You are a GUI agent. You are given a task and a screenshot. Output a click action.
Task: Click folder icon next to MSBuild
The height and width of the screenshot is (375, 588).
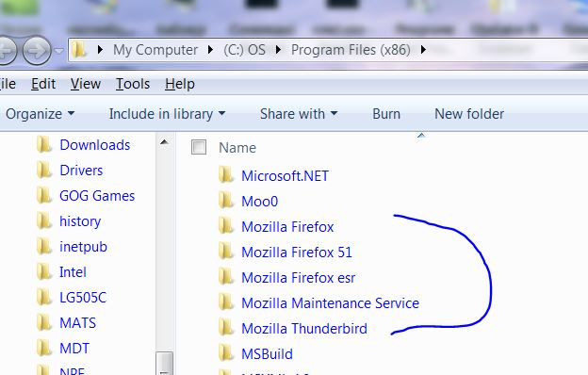pos(226,353)
